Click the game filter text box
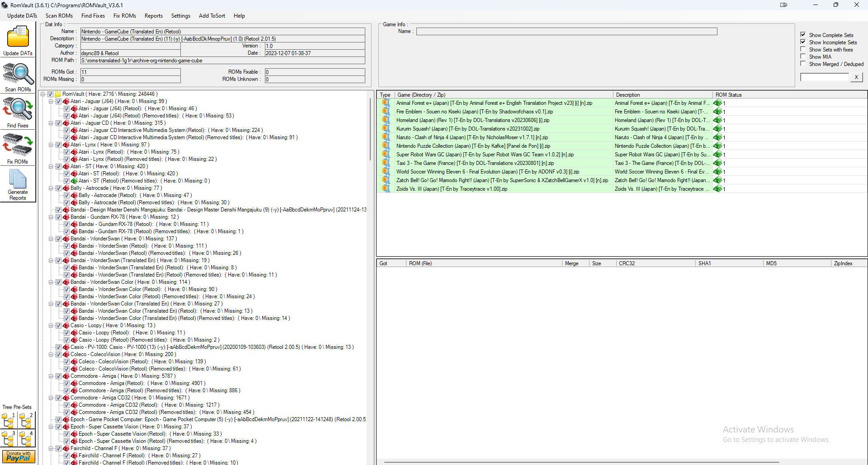 [825, 77]
